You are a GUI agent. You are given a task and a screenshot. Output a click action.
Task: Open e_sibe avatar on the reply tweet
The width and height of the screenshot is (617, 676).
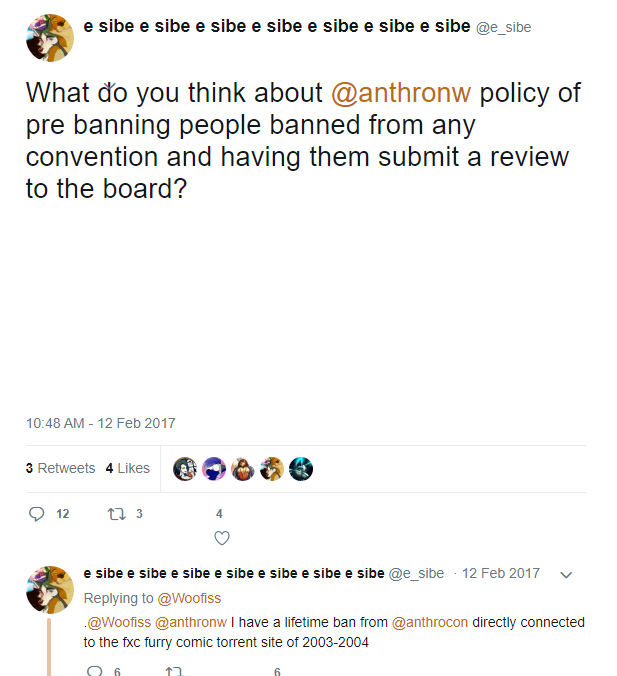point(50,589)
